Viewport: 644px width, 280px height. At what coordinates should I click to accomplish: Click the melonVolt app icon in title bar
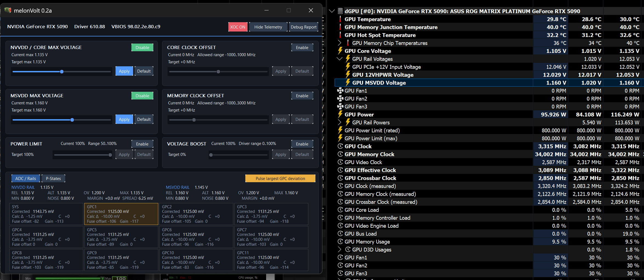click(8, 10)
